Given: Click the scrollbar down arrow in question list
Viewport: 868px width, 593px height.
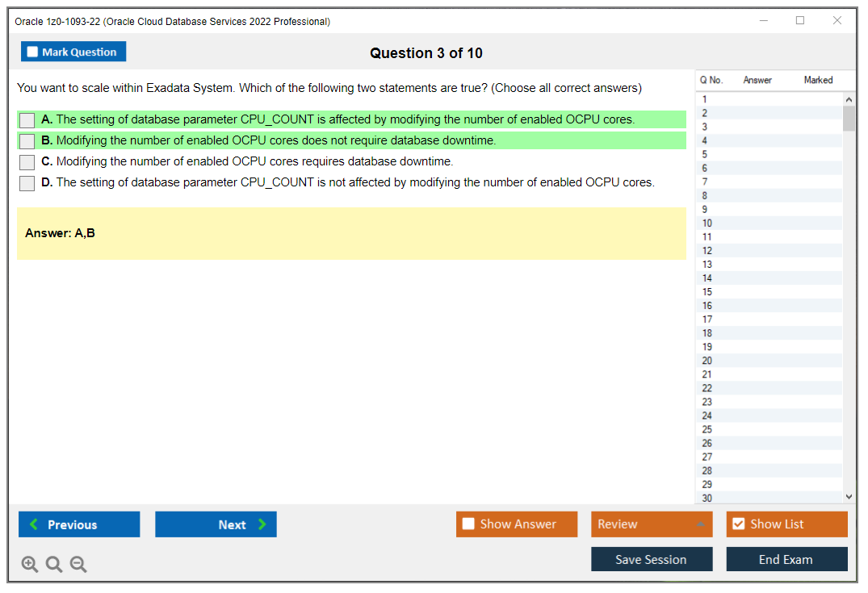Looking at the screenshot, I should pos(849,497).
